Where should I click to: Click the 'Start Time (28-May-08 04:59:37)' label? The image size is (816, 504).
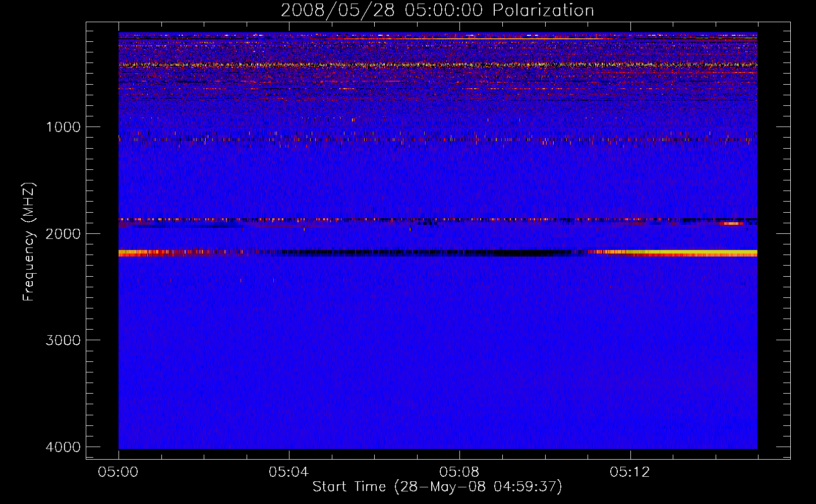tap(437, 487)
